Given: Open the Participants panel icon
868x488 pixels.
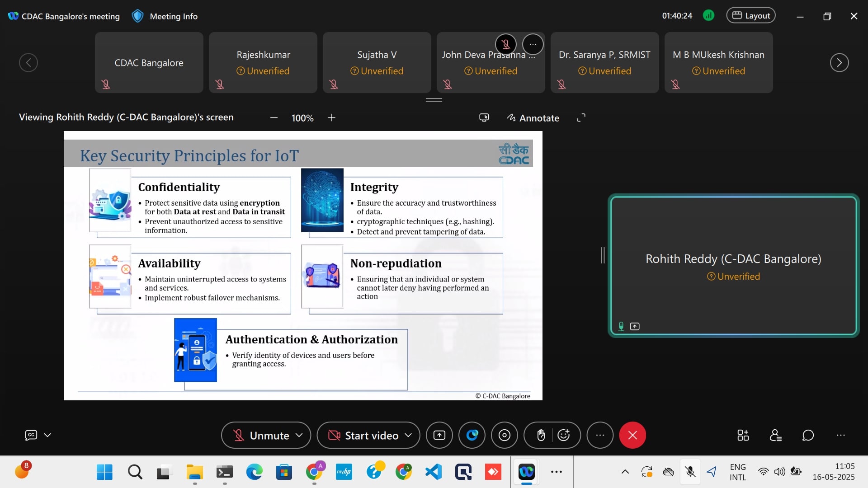Looking at the screenshot, I should (x=775, y=435).
